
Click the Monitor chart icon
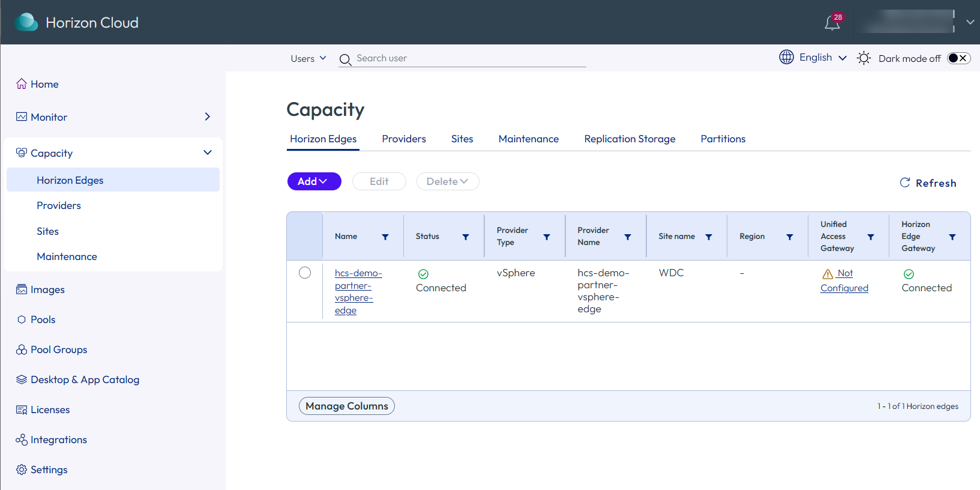tap(22, 116)
